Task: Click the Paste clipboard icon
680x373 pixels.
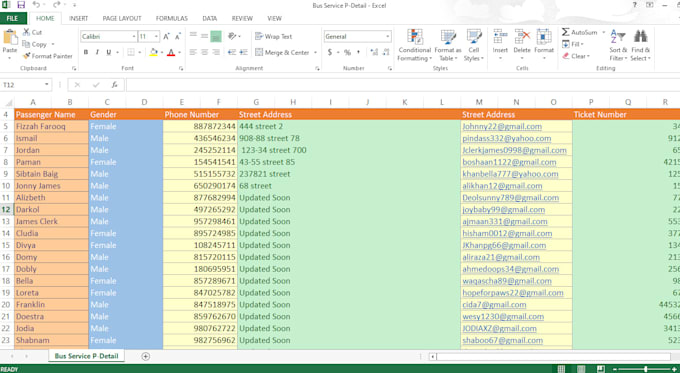Action: pyautogui.click(x=10, y=37)
